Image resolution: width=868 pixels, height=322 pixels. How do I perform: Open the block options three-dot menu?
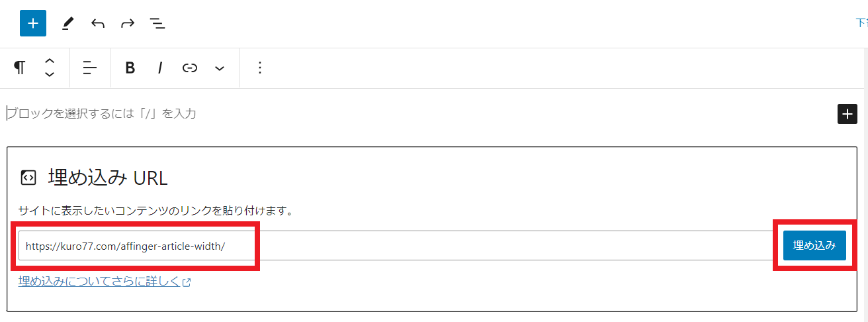260,68
